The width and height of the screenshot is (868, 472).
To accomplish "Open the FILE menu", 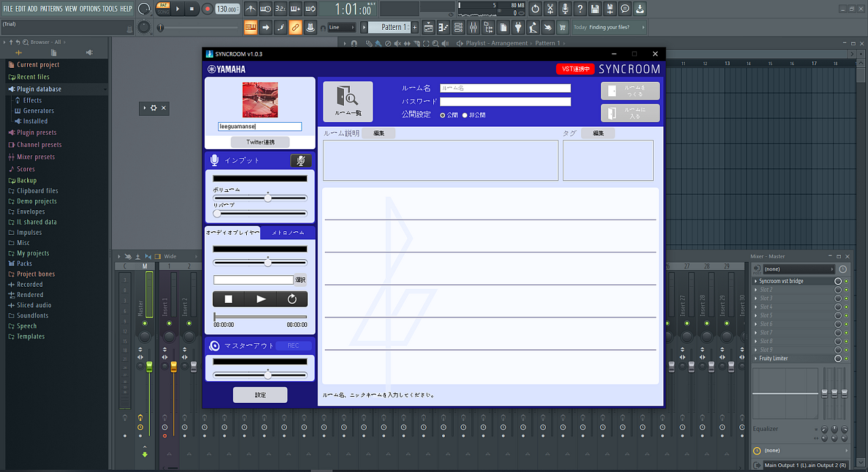I will [8, 9].
